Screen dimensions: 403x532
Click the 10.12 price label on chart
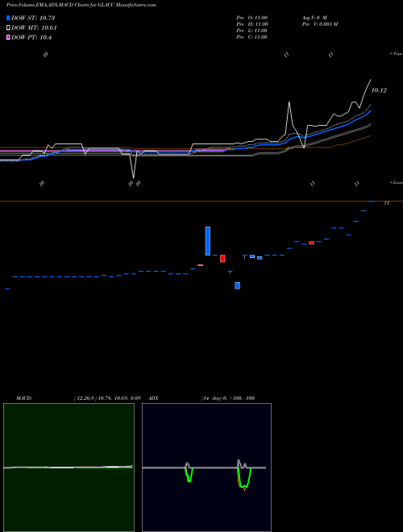pos(379,90)
